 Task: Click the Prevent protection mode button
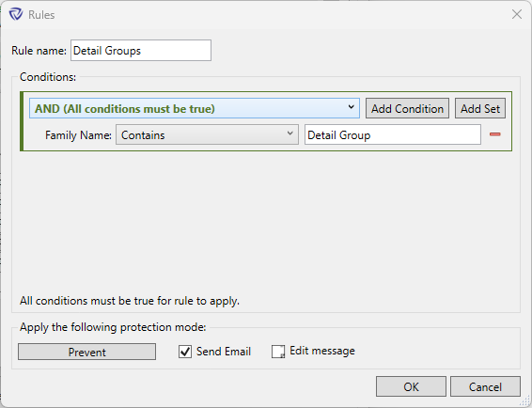(86, 352)
